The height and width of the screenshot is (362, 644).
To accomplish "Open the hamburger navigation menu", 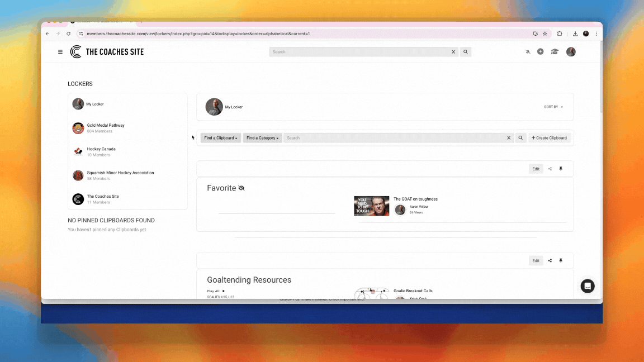I will pyautogui.click(x=60, y=52).
